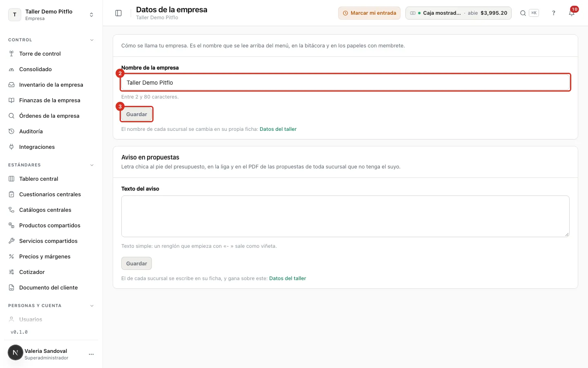
Task: Click the Entre 2 y 80 caracteres hint
Action: click(x=150, y=97)
